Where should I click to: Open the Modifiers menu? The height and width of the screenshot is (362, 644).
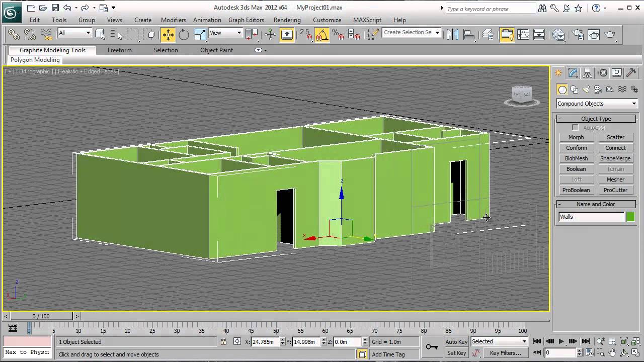click(174, 20)
